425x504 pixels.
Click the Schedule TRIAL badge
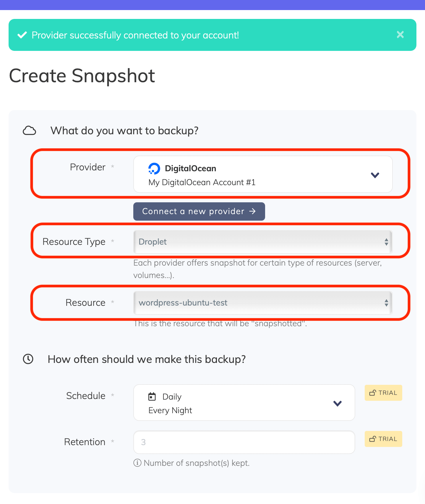click(383, 392)
